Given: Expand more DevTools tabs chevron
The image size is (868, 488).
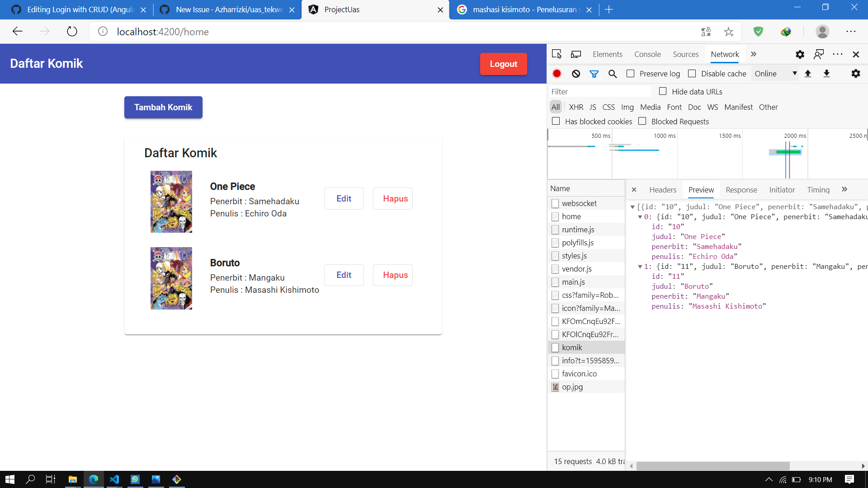Looking at the screenshot, I should pos(754,54).
